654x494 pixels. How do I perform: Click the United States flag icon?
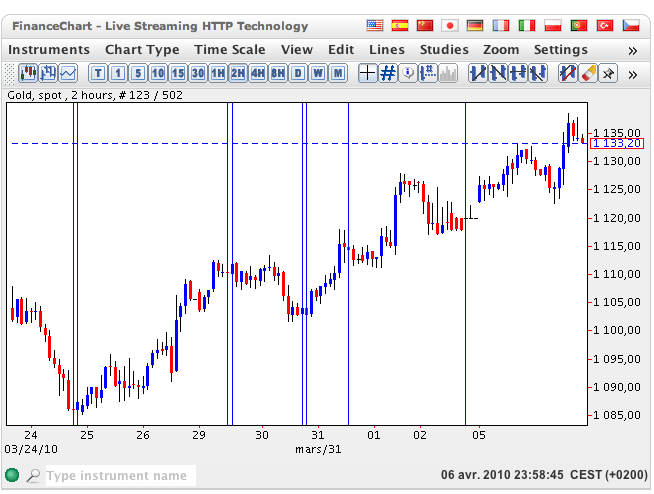[x=375, y=25]
